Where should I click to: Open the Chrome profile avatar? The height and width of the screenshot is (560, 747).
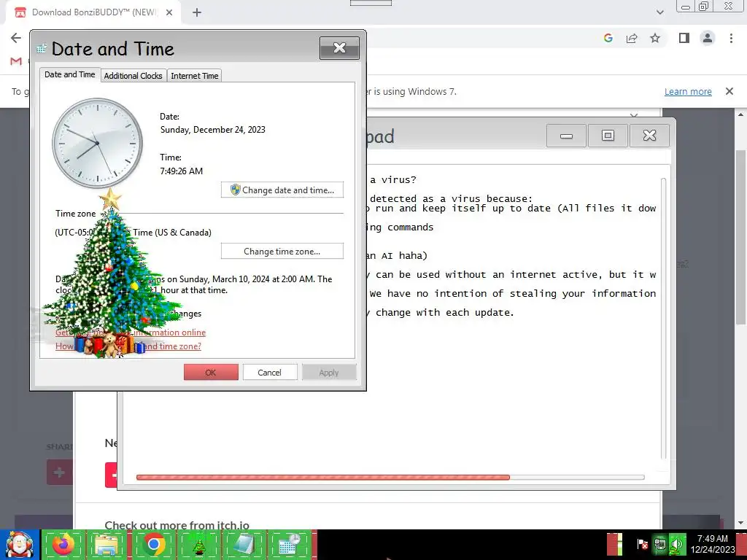pos(708,38)
